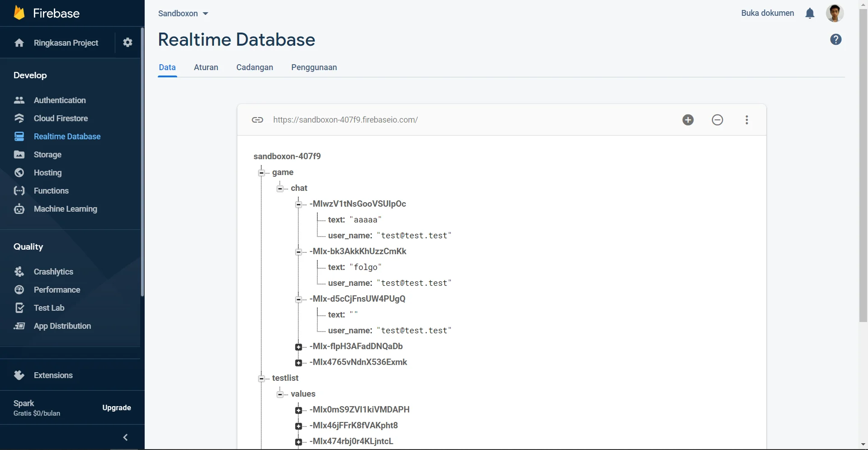Open the Machine Learning menu label

click(66, 208)
